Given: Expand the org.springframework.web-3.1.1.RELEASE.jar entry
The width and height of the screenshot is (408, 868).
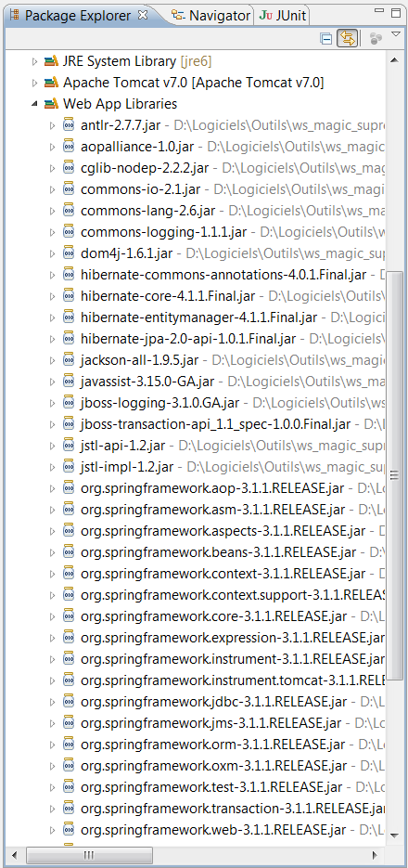Looking at the screenshot, I should click(53, 830).
